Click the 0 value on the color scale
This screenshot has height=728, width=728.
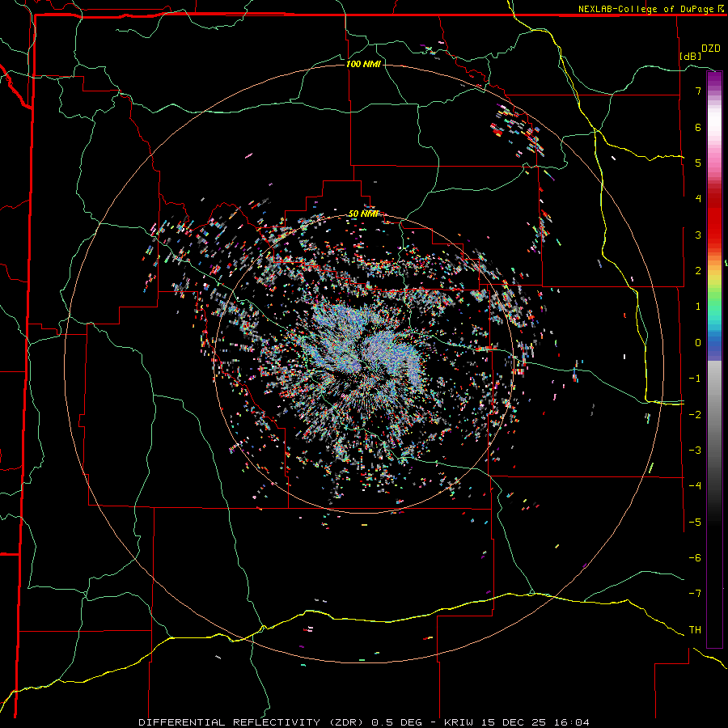(698, 343)
